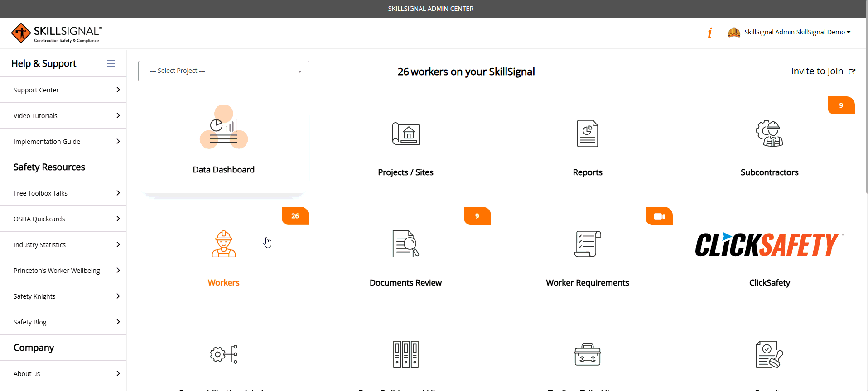
Task: Open Support Center menu item
Action: click(x=63, y=90)
